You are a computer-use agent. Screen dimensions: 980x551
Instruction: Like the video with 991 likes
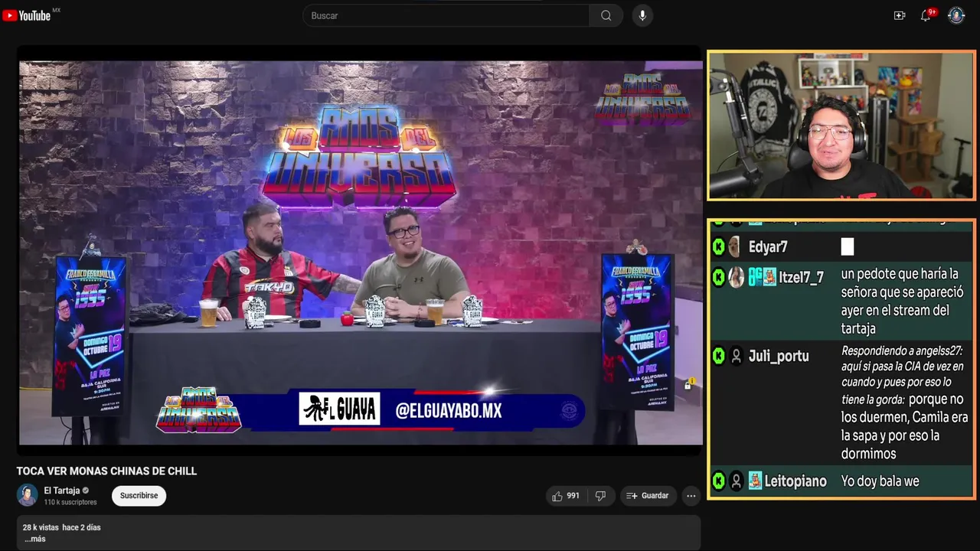(566, 496)
